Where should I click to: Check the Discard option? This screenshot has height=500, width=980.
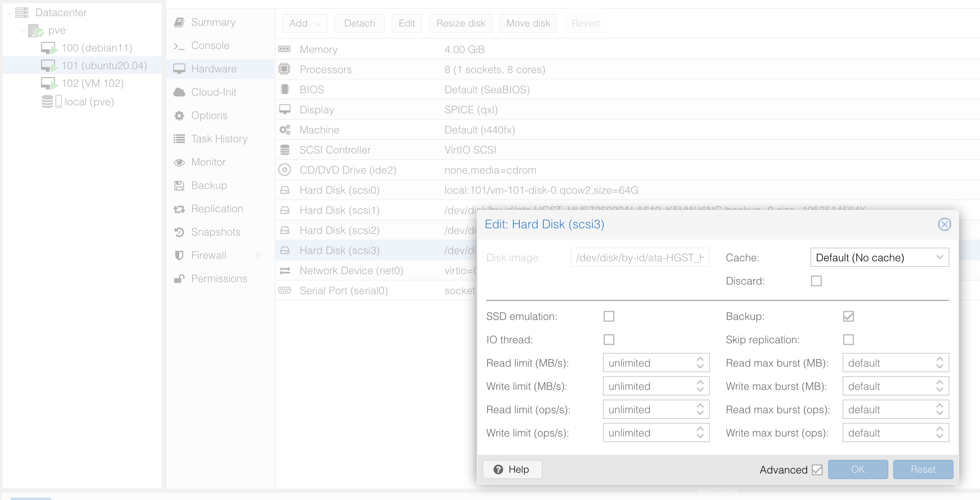(816, 281)
